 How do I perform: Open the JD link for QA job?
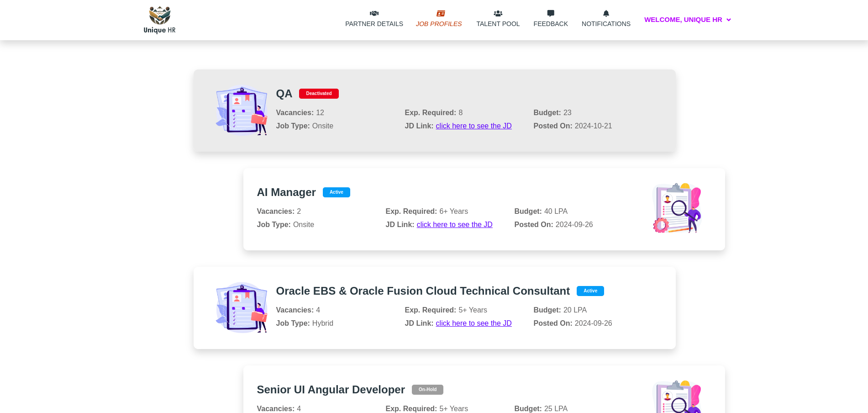473,126
